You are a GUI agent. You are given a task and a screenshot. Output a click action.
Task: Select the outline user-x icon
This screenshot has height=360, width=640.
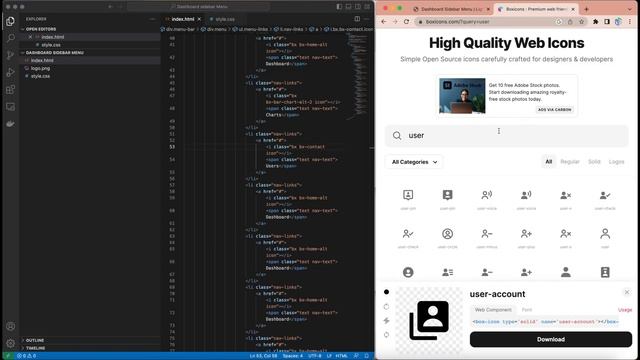coord(565,234)
